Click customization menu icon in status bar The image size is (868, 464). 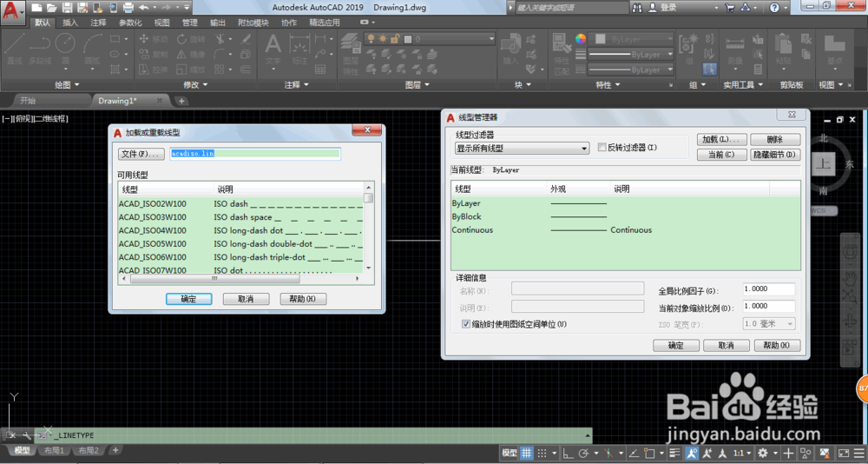click(x=858, y=453)
